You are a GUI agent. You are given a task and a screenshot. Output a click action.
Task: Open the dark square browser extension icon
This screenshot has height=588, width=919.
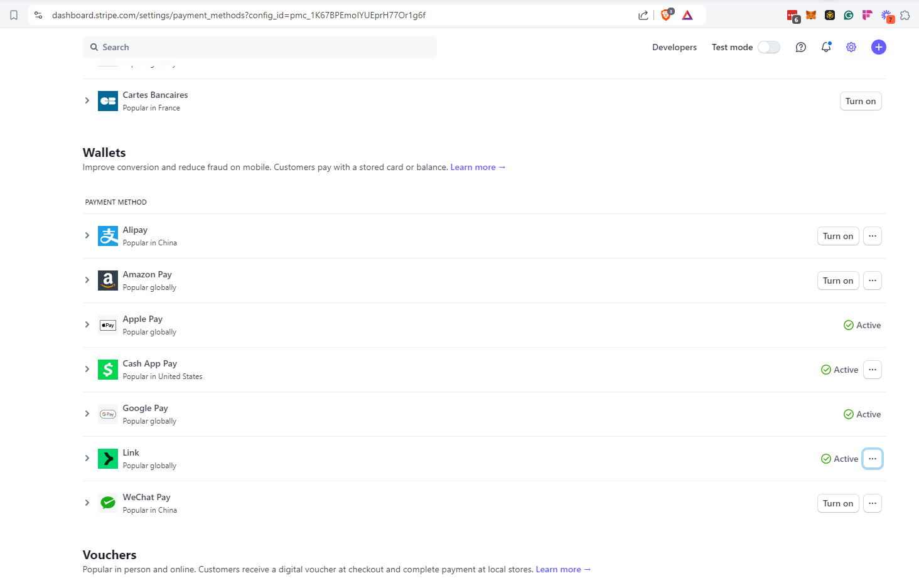[x=830, y=15]
